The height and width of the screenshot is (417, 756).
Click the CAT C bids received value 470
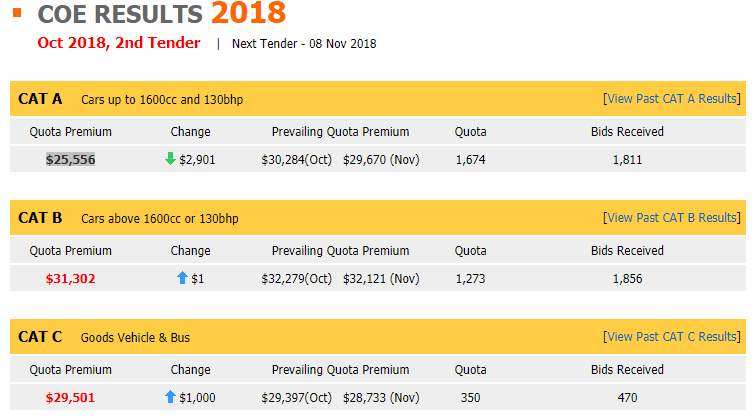(x=627, y=398)
